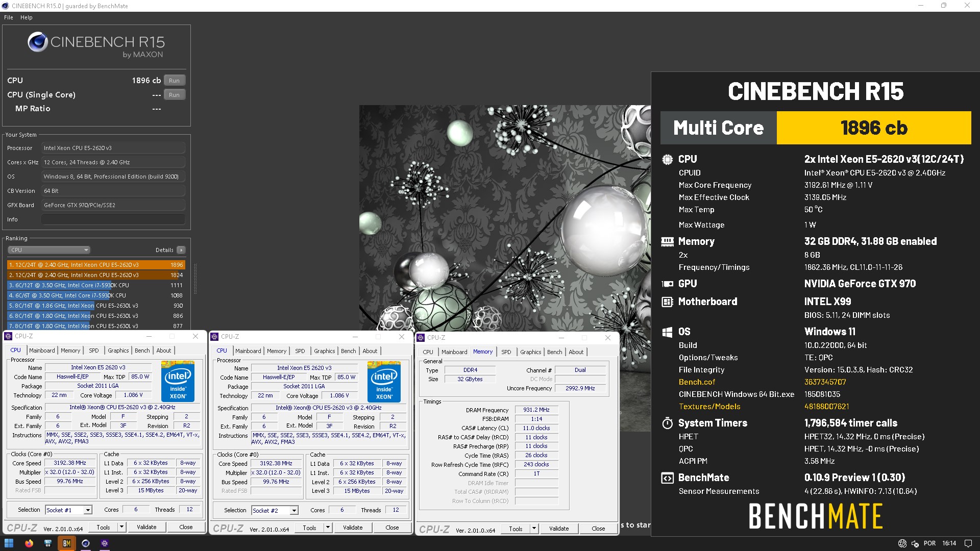Open Memory tab in Socket #1 CPU-Z window
This screenshot has width=980, height=551.
(70, 350)
